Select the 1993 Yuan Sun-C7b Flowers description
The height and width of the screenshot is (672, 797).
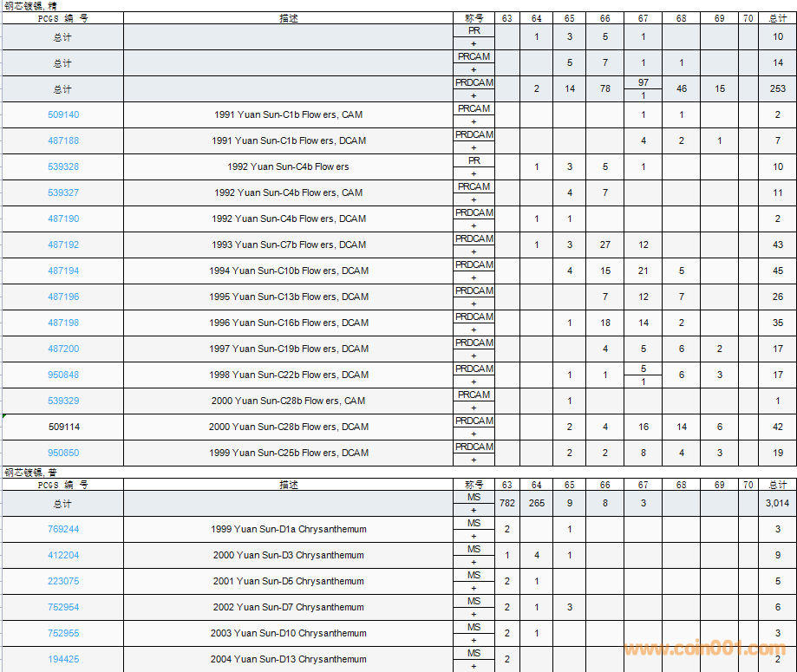pos(288,245)
